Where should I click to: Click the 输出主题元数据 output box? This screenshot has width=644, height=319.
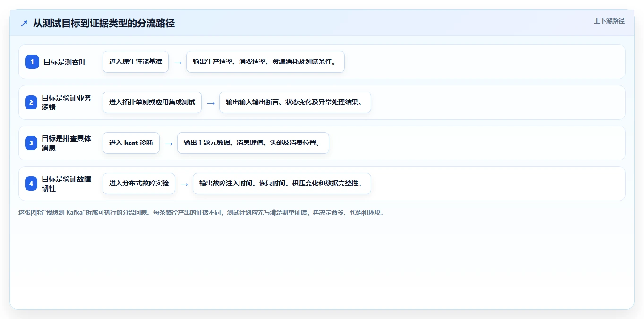(x=253, y=143)
